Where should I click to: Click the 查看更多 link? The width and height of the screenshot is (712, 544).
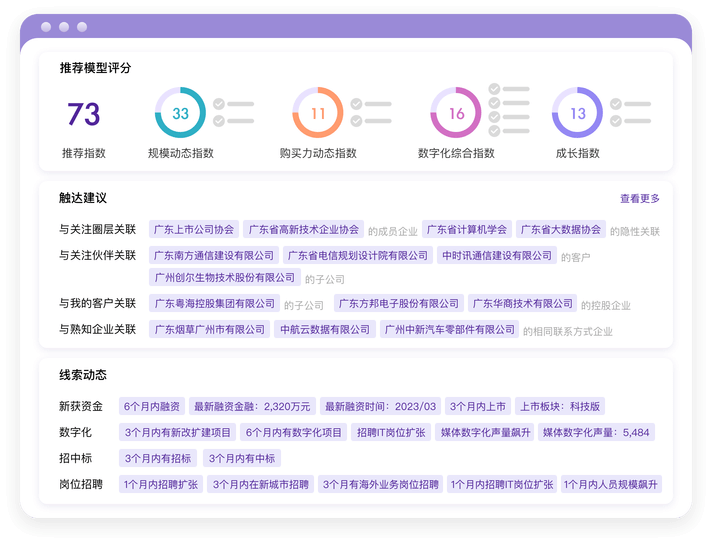(640, 198)
